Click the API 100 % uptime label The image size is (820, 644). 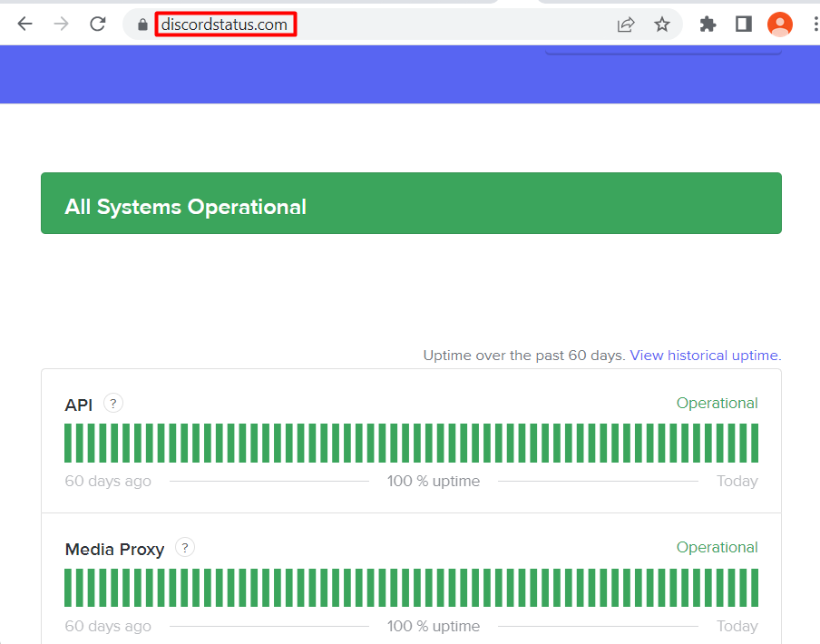click(434, 481)
